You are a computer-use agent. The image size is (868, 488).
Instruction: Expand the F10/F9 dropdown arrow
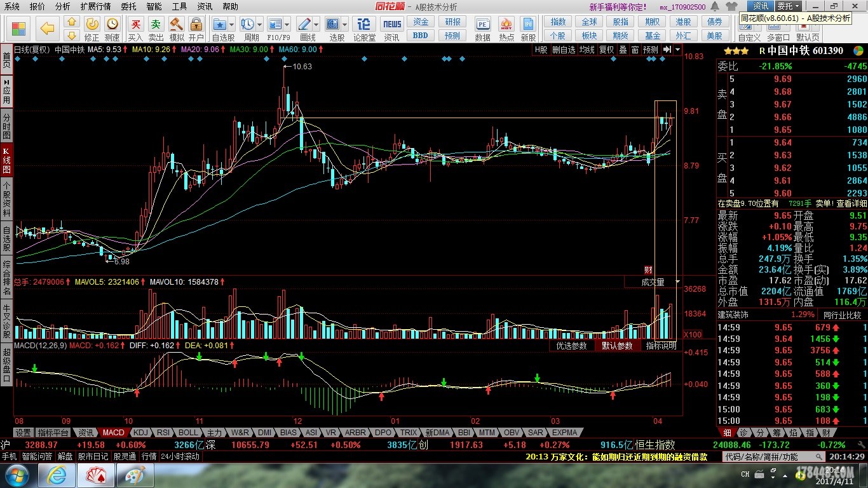click(287, 25)
